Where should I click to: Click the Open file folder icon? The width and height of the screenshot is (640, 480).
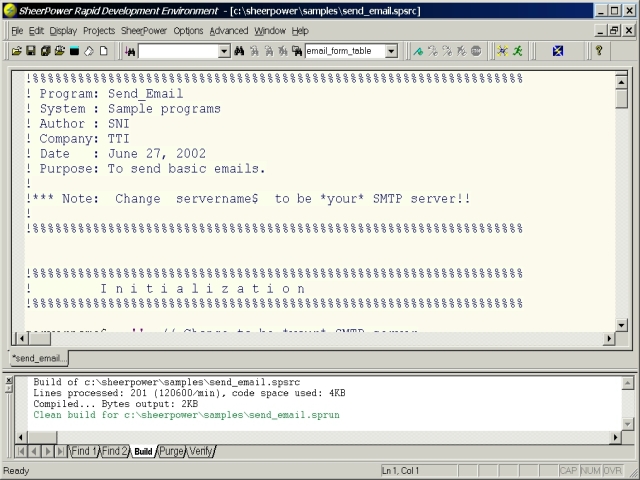click(16, 51)
